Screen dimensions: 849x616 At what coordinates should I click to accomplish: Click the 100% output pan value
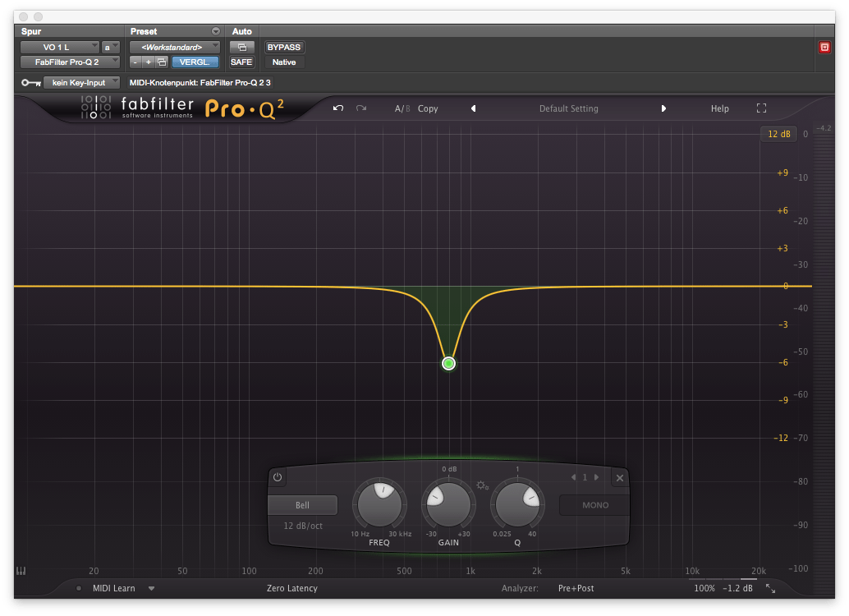[704, 588]
